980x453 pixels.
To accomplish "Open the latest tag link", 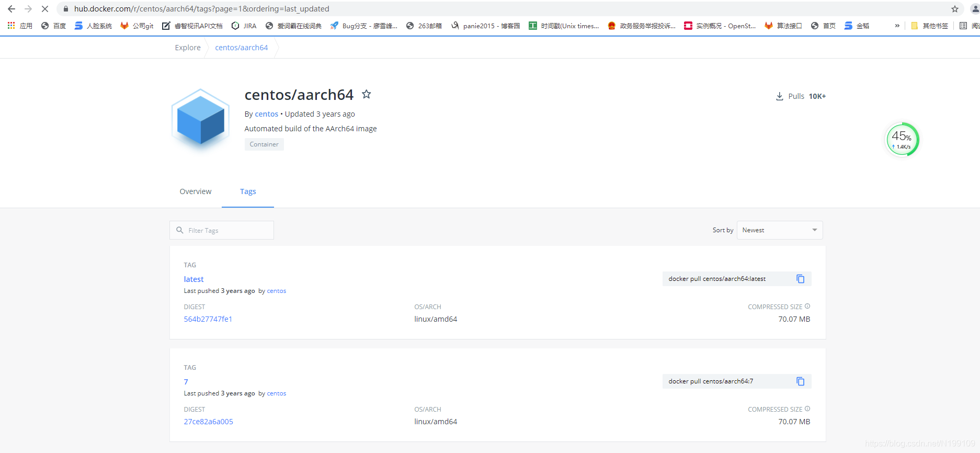I will point(193,279).
